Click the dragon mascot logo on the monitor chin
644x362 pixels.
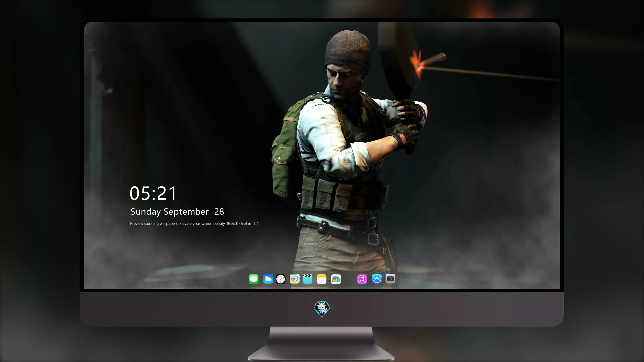click(322, 309)
